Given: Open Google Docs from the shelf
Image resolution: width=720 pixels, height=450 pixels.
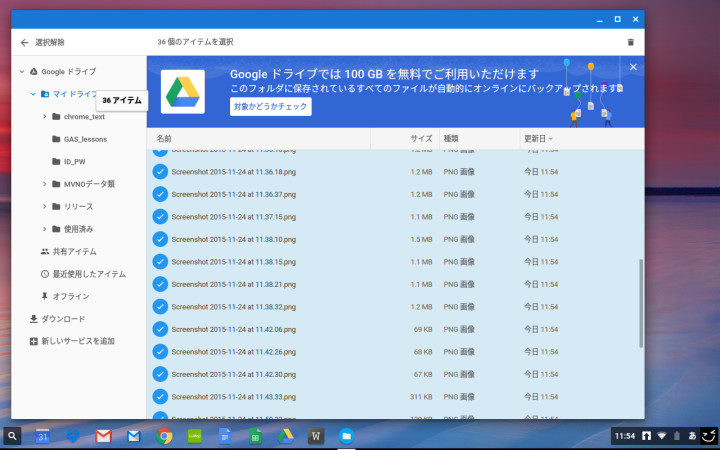Looking at the screenshot, I should click(x=225, y=436).
